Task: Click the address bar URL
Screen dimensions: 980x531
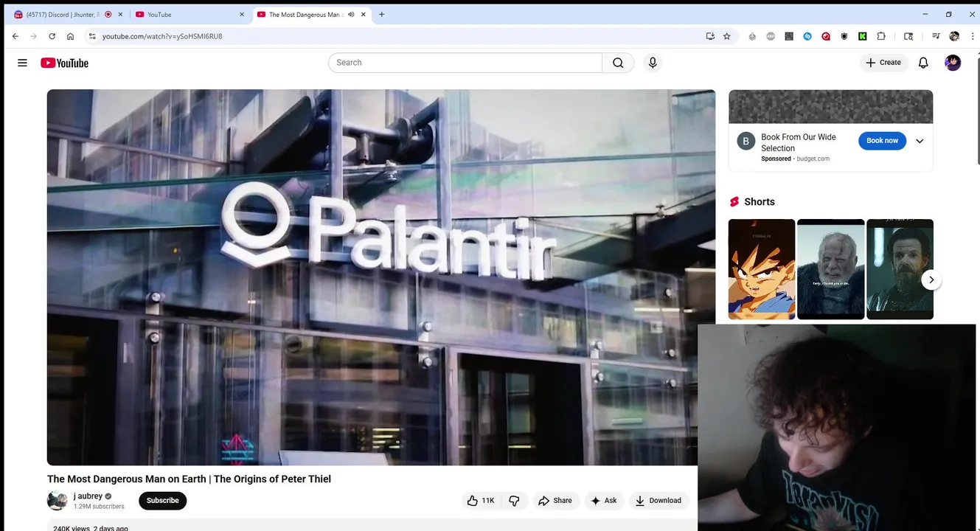Action: point(162,36)
